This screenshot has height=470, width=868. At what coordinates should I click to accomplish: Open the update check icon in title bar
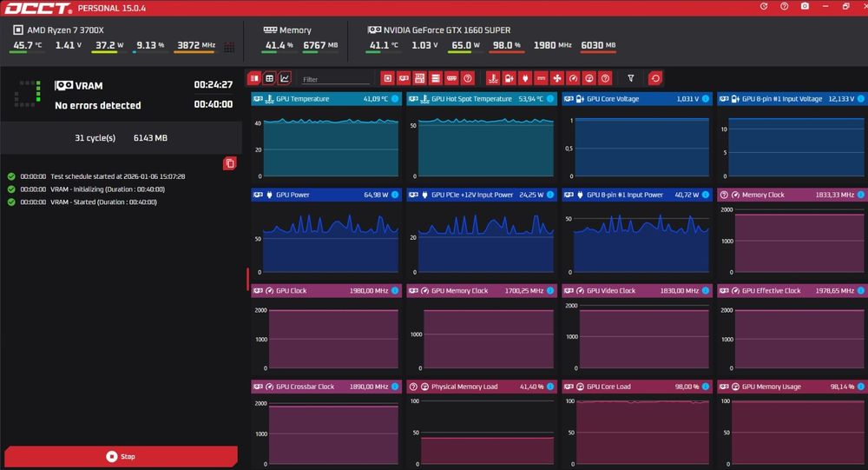(x=764, y=7)
